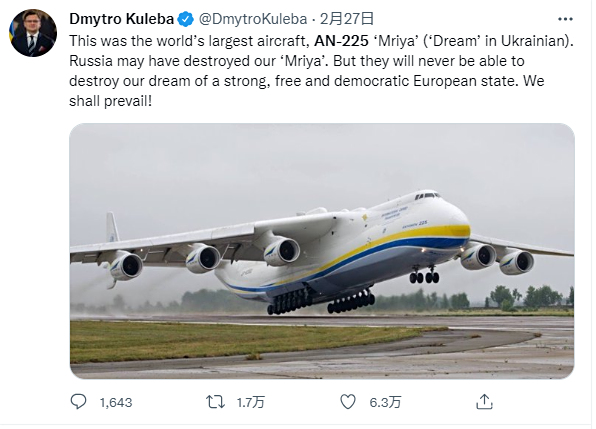
Task: Like the tweet with the heart icon
Action: coord(348,402)
